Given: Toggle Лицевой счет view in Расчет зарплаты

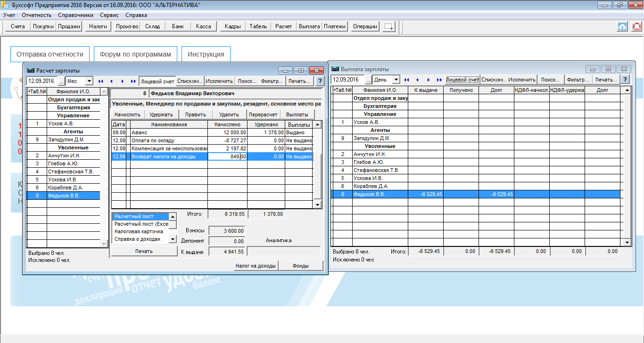Looking at the screenshot, I should [157, 81].
